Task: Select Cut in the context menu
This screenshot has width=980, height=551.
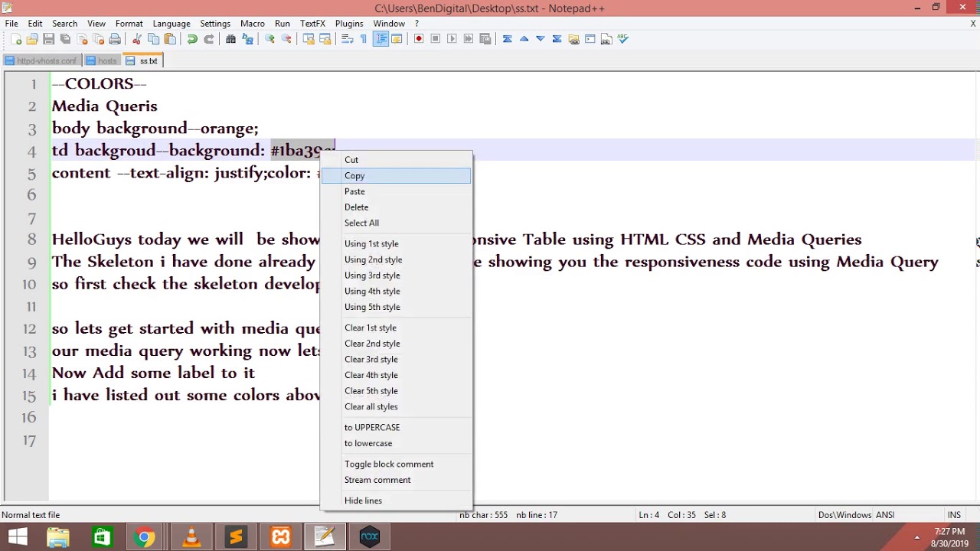Action: point(396,160)
